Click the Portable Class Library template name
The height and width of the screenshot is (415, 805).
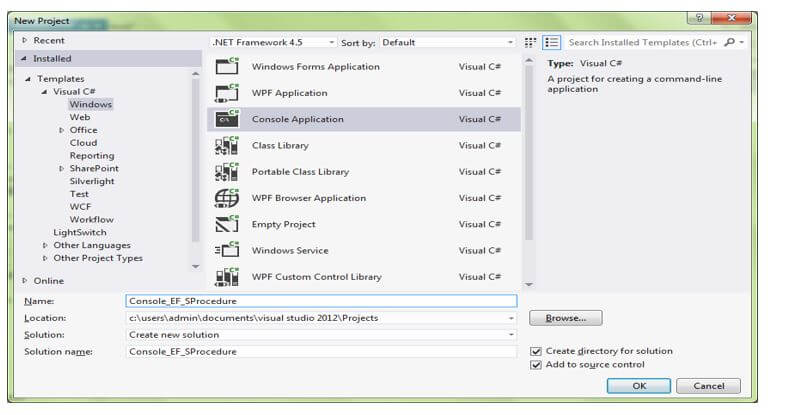tap(300, 172)
